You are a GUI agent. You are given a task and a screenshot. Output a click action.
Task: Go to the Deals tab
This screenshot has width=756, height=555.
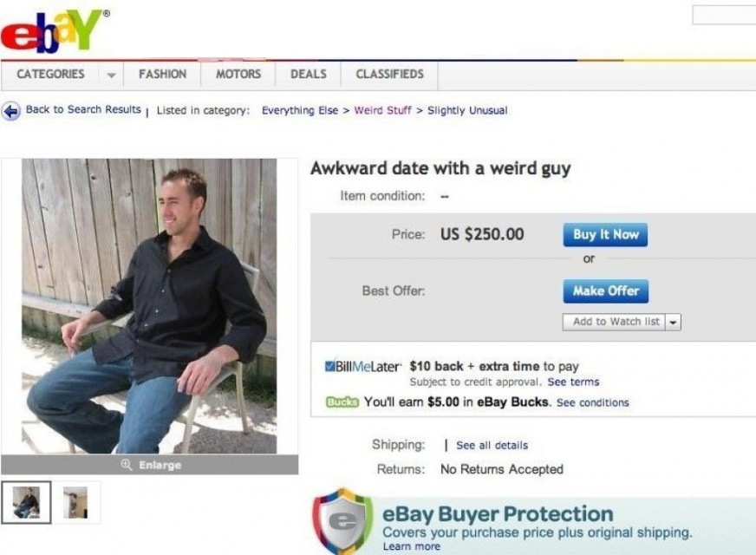309,75
